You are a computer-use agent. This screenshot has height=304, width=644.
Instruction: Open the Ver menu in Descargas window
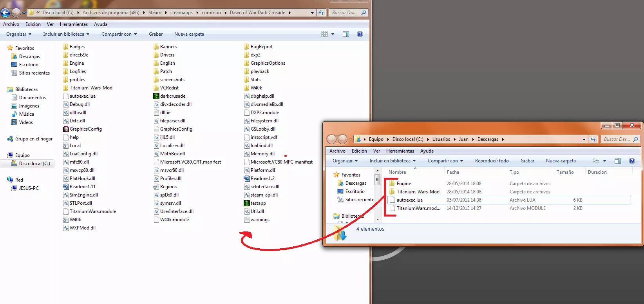[x=376, y=151]
